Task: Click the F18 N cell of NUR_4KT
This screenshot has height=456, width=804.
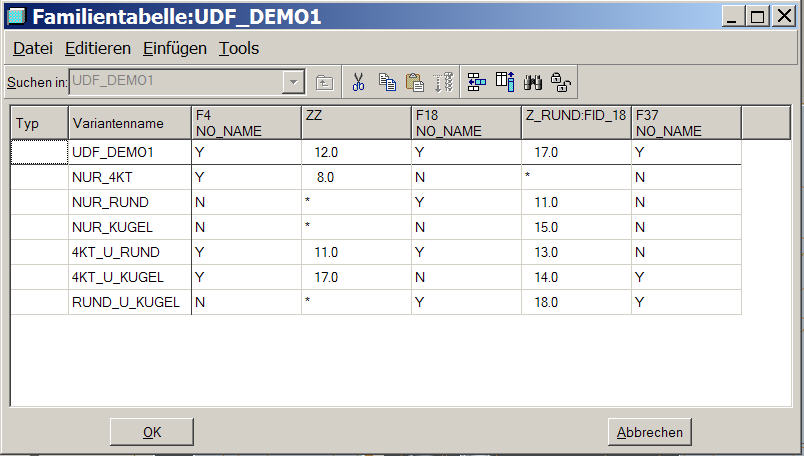Action: pyautogui.click(x=466, y=177)
